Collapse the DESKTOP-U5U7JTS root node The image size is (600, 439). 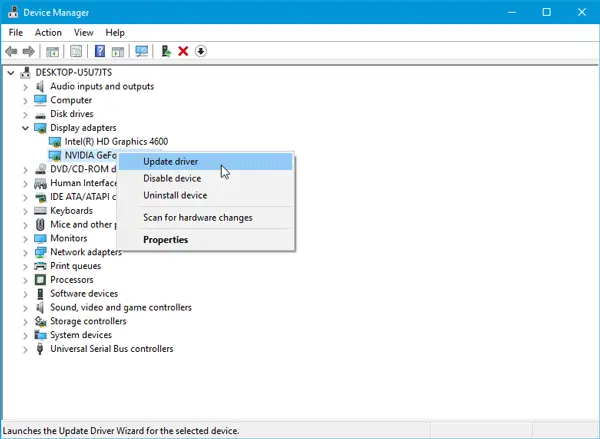click(x=11, y=72)
